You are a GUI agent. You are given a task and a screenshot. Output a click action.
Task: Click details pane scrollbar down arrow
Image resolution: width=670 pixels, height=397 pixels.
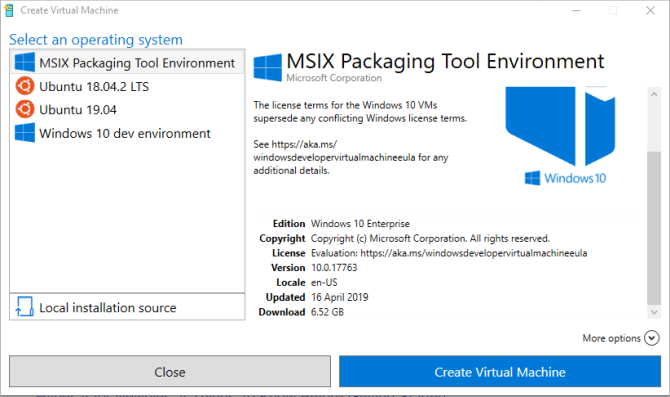coord(654,312)
